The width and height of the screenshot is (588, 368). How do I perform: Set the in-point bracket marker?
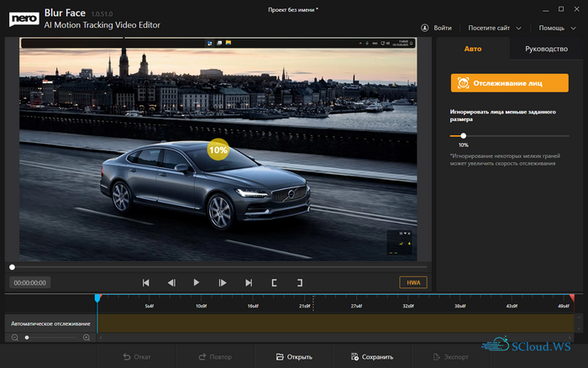(x=274, y=283)
